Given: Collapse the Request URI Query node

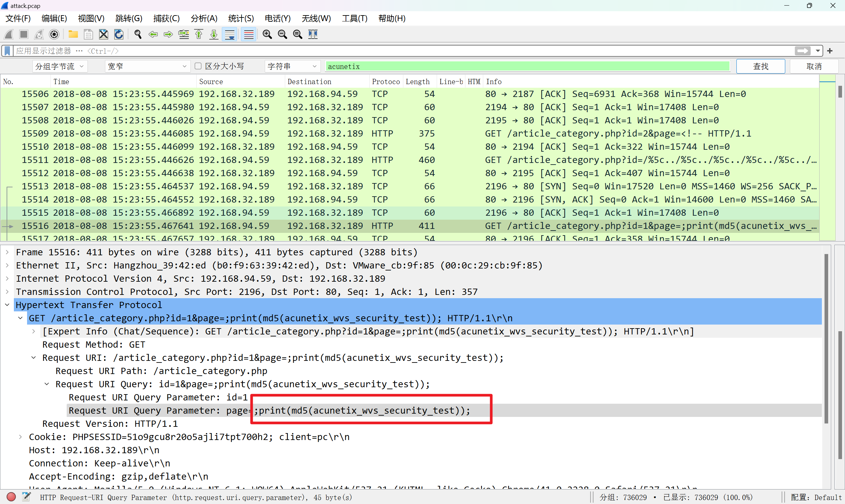Looking at the screenshot, I should [47, 384].
